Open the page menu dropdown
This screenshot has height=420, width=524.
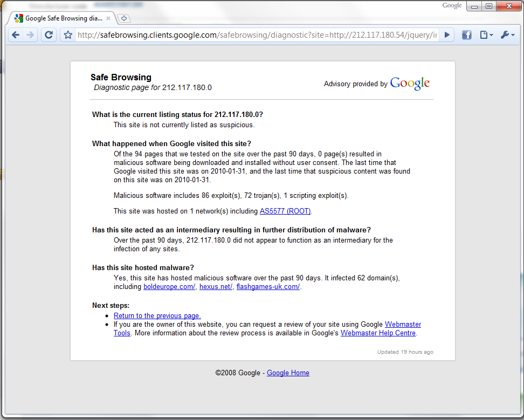point(486,35)
